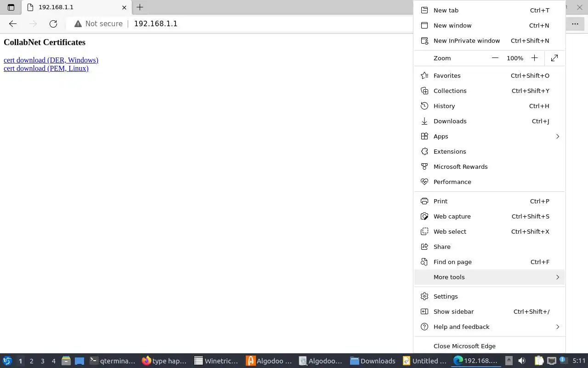Switch to workspace 2
Image resolution: width=588 pixels, height=368 pixels.
coord(31,361)
